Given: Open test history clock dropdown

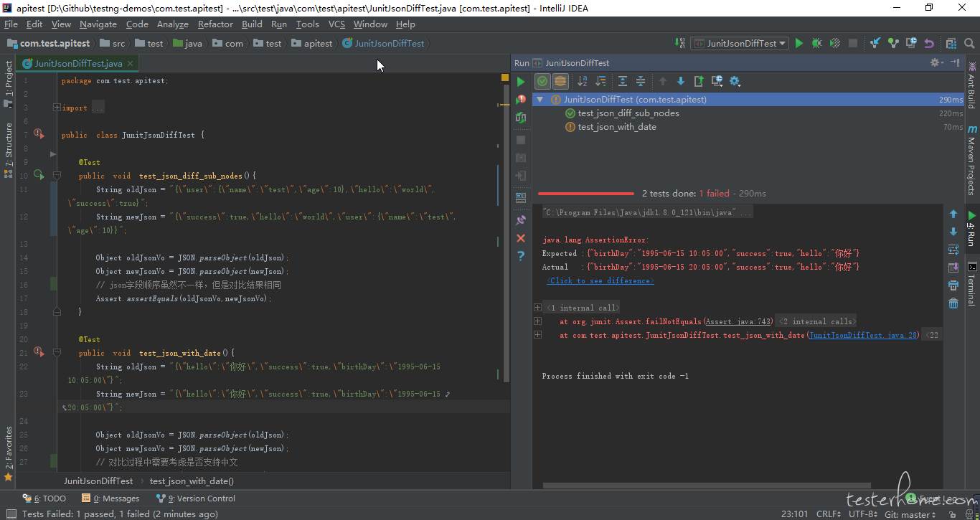Looking at the screenshot, I should (x=717, y=81).
